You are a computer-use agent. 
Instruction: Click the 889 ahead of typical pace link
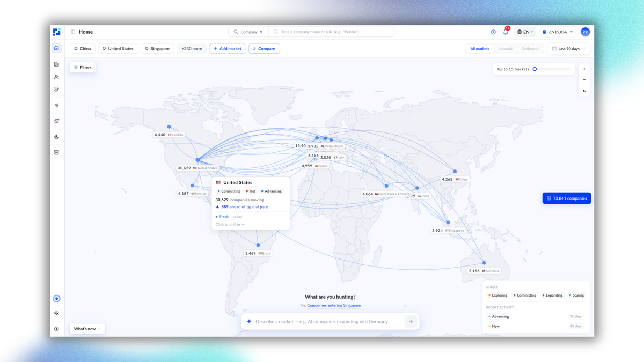click(x=245, y=206)
